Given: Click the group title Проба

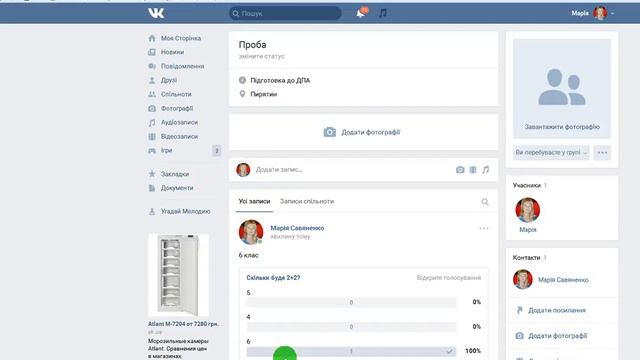Looking at the screenshot, I should (x=252, y=44).
